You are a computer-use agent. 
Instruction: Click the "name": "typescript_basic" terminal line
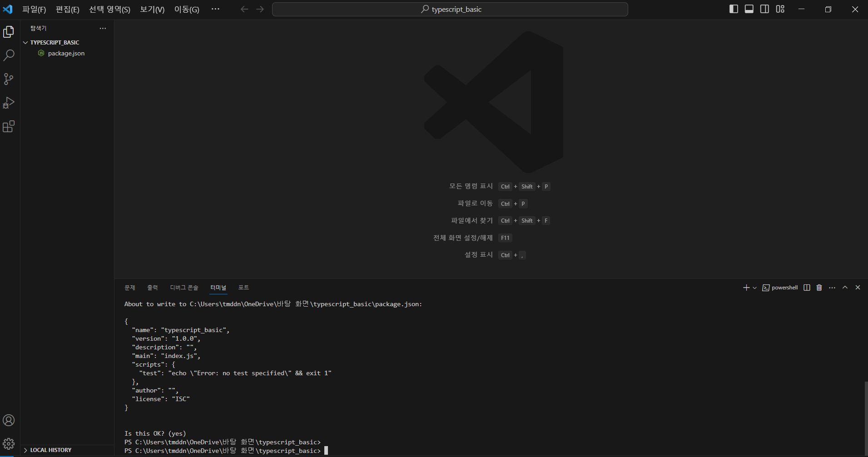(x=181, y=330)
